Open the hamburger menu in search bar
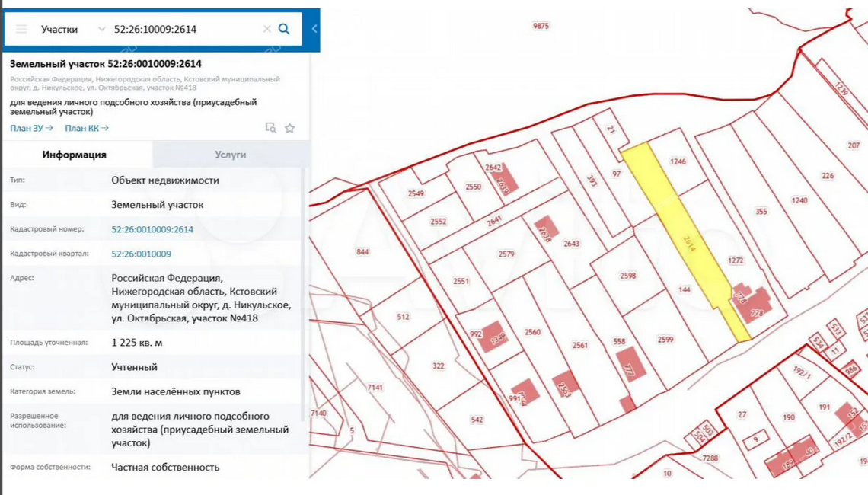Screen dimensions: 868x495 pyautogui.click(x=21, y=29)
